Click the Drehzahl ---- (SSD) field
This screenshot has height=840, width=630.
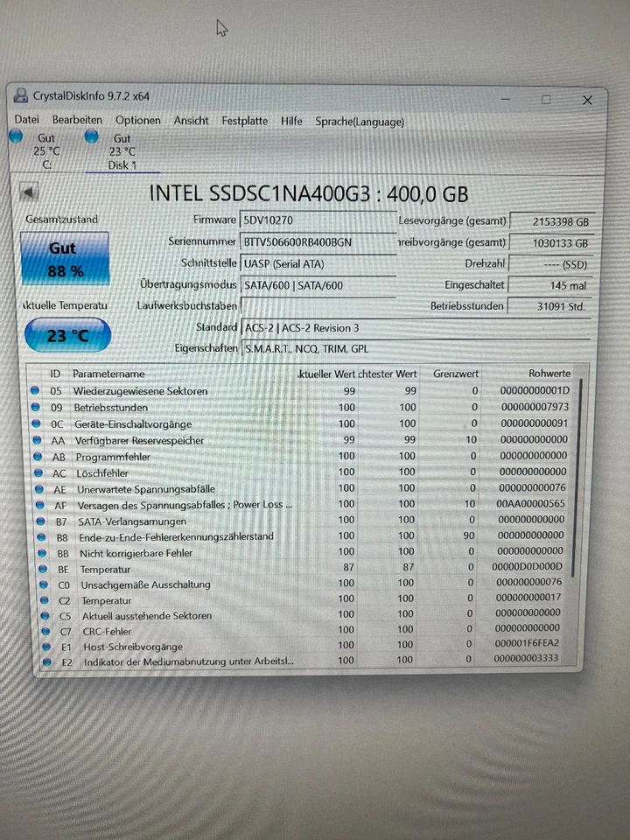[550, 264]
